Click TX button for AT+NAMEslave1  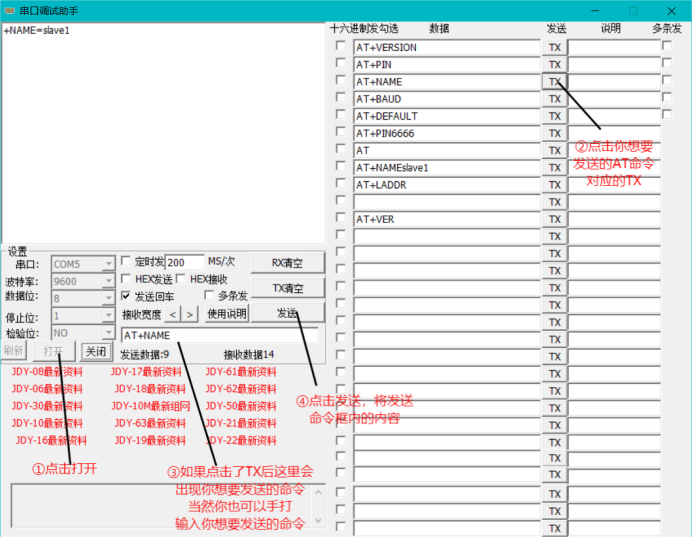(x=555, y=168)
